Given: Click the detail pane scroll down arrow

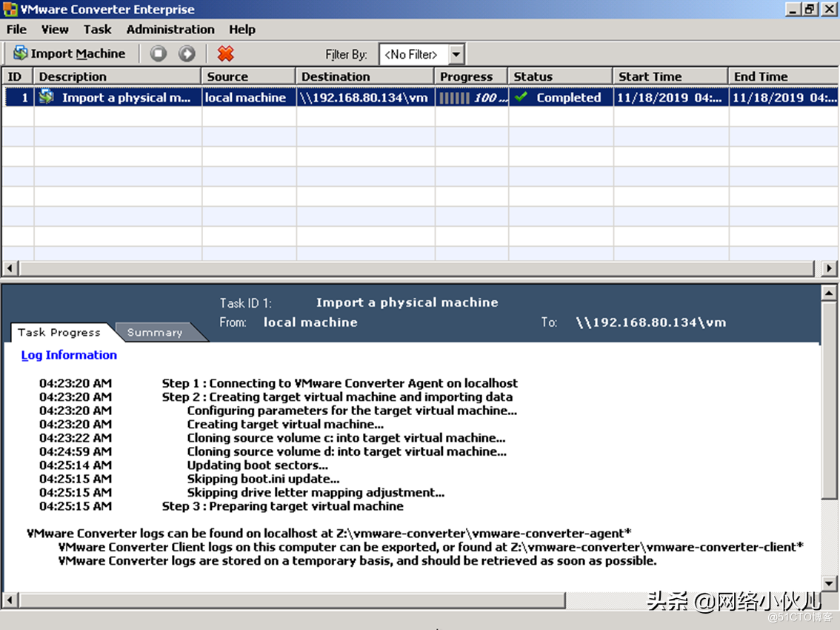Looking at the screenshot, I should click(x=829, y=583).
